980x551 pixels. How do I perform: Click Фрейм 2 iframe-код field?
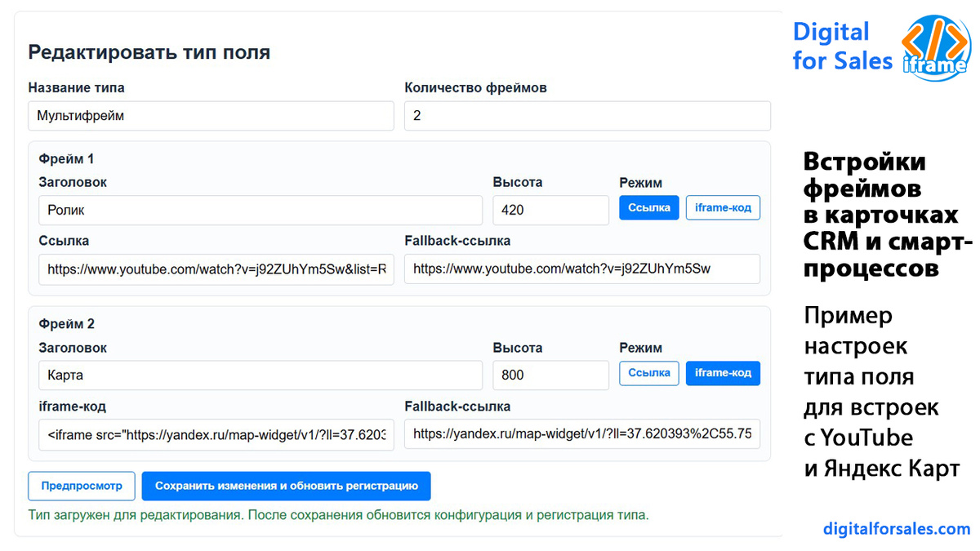[x=216, y=434]
